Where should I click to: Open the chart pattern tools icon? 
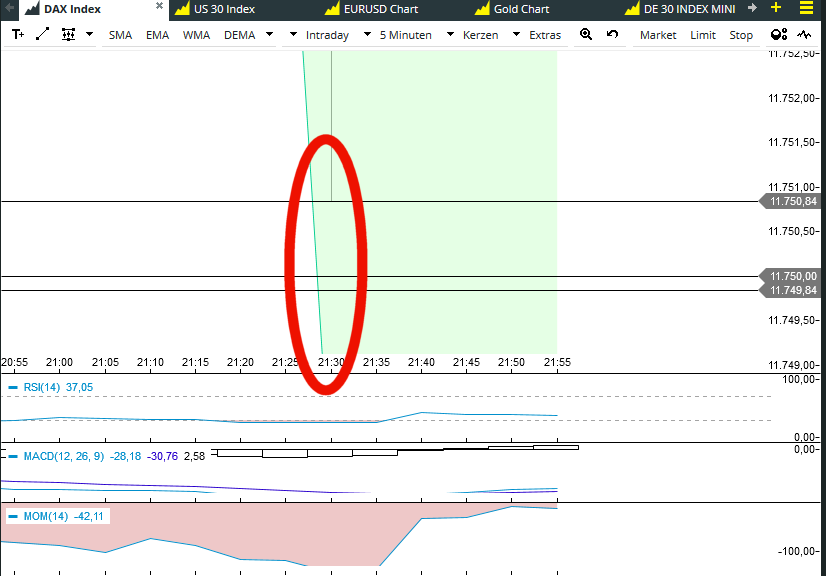68,35
